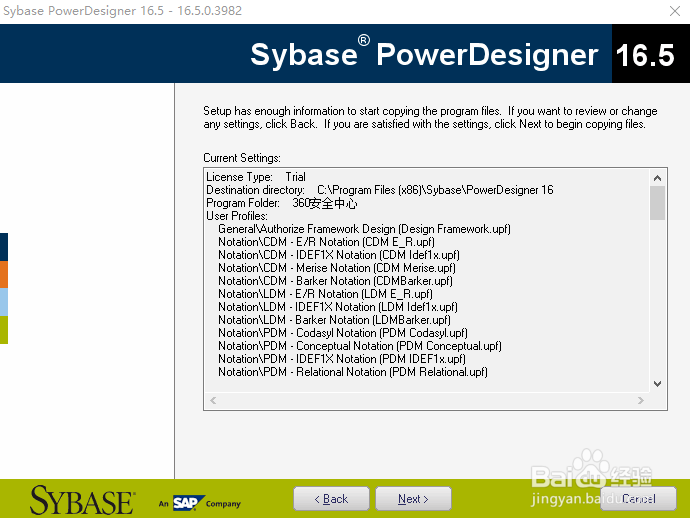Screen dimensions: 690x518
Task: Click the 'LDM - IDEF1X Notation' line
Action: point(338,307)
